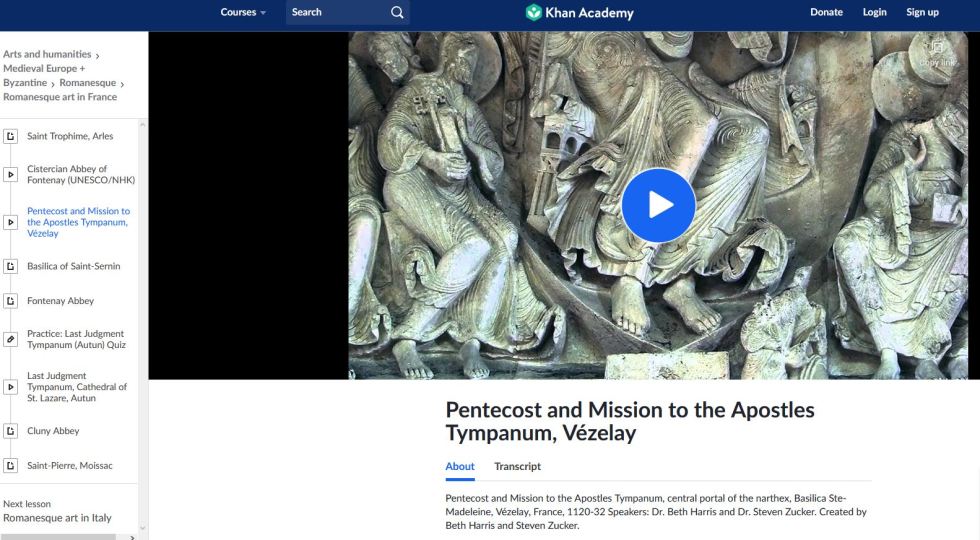
Task: Click the quiz pencil icon for Last Judgment practice
Action: tap(11, 339)
